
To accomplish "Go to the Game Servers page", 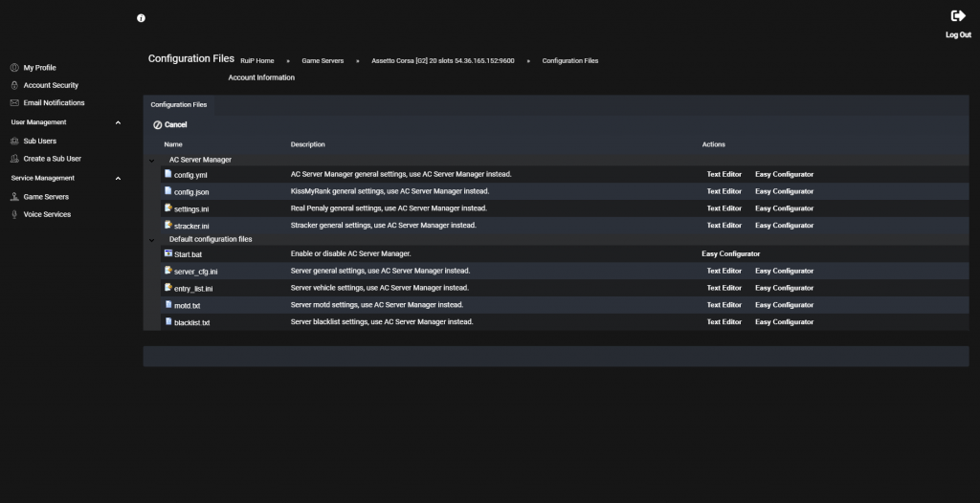I will [x=46, y=197].
